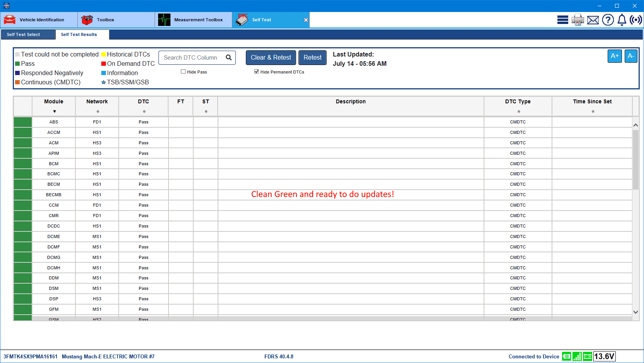Select the ACCM module cell
Screen dimensions: 644x363
tap(54, 132)
